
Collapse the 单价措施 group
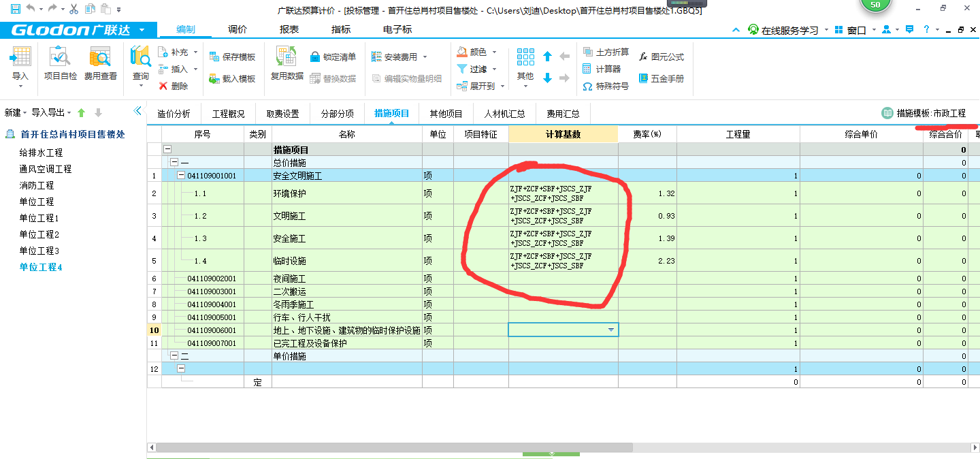pos(174,356)
